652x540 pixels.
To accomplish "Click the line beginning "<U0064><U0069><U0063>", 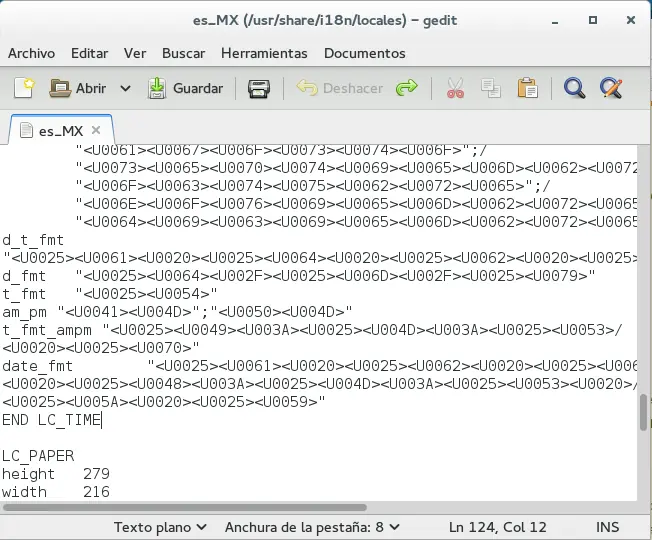I will click(x=356, y=222).
